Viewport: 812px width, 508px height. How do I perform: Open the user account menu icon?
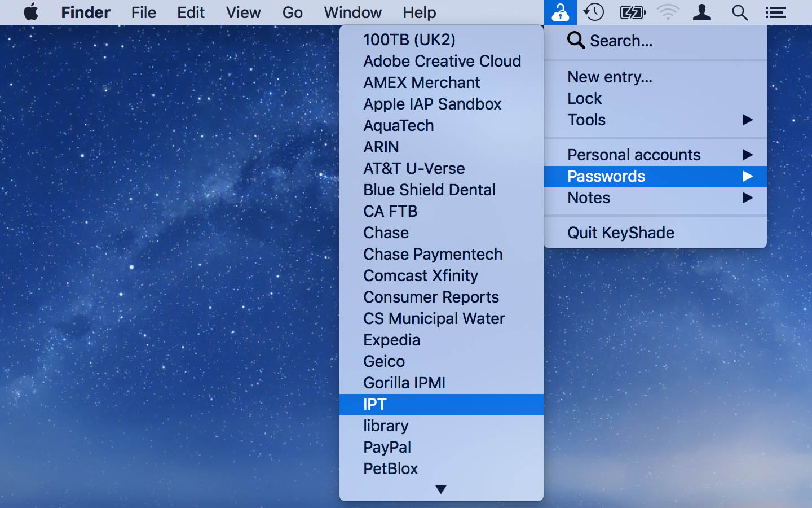coord(702,12)
